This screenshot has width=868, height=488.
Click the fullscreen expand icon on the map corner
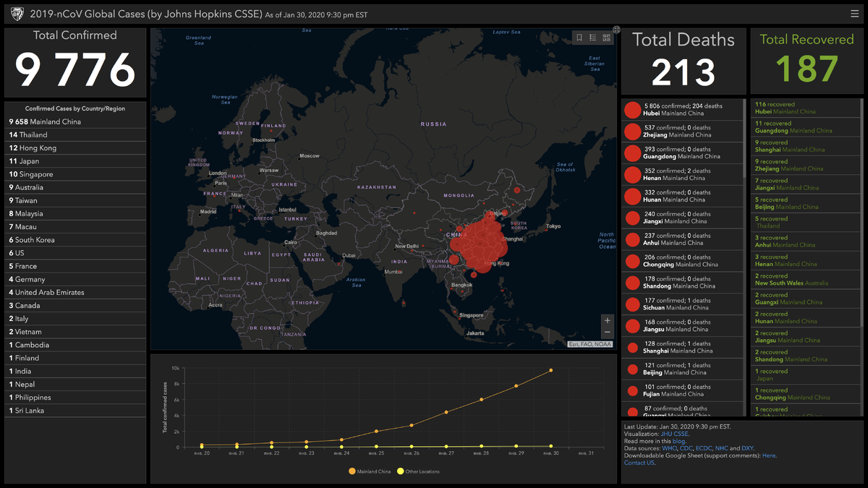[616, 30]
